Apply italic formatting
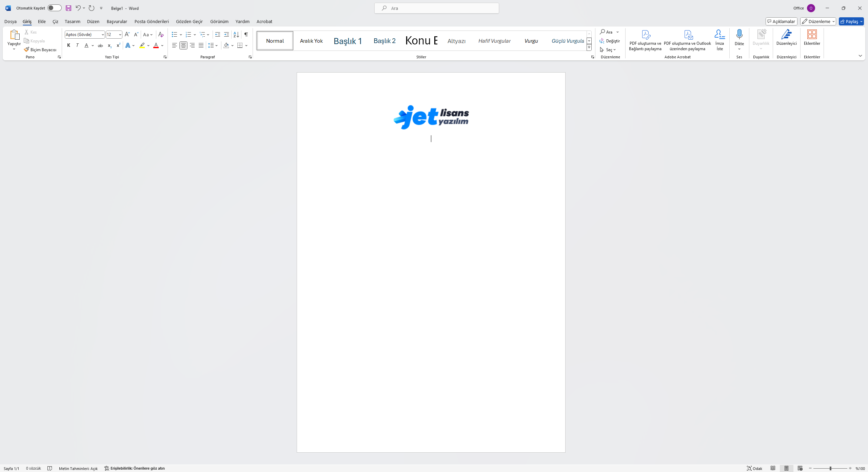This screenshot has width=868, height=472. 77,45
